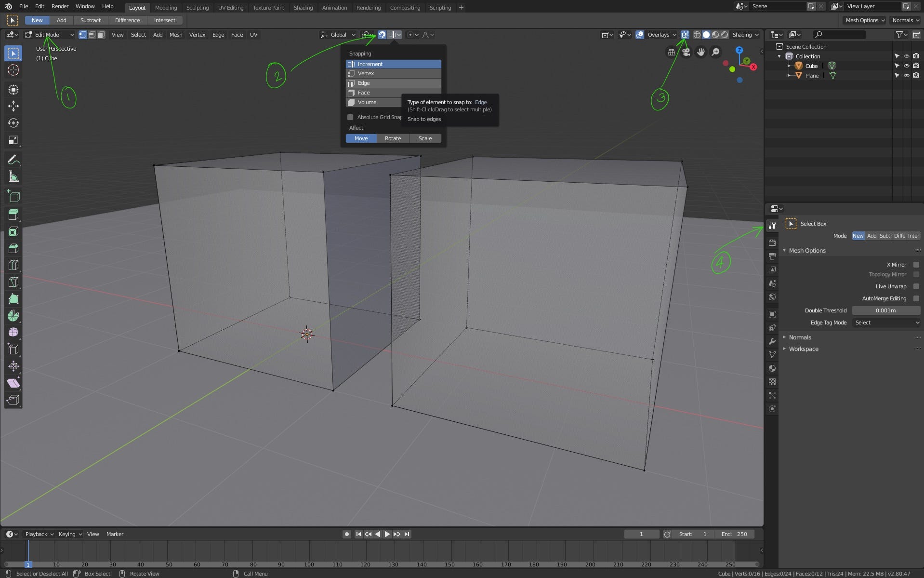Enable X Mirror in Mesh Options

click(x=917, y=264)
